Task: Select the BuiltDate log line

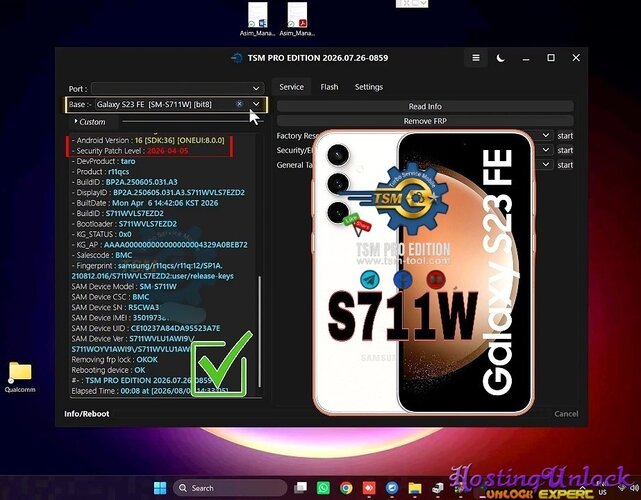Action: (x=145, y=203)
